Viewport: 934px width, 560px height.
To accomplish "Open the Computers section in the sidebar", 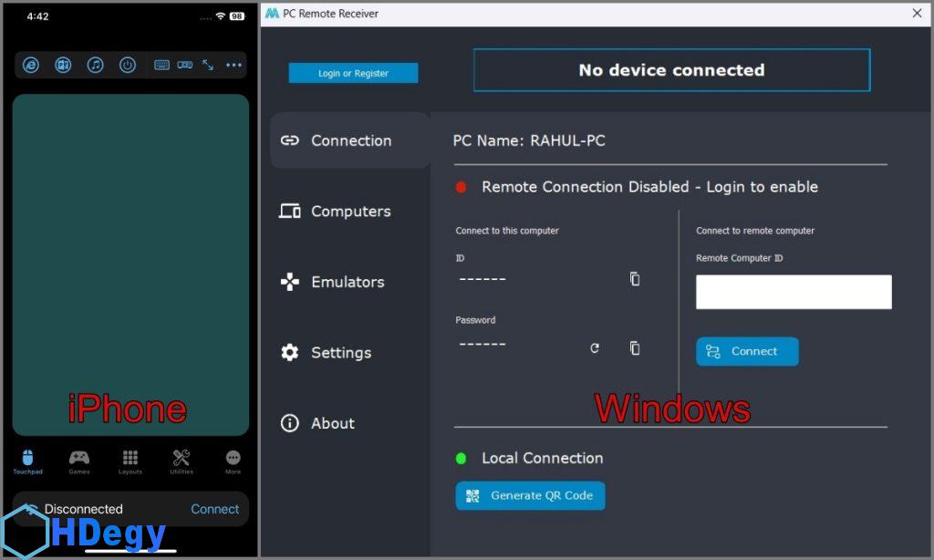I will coord(350,212).
